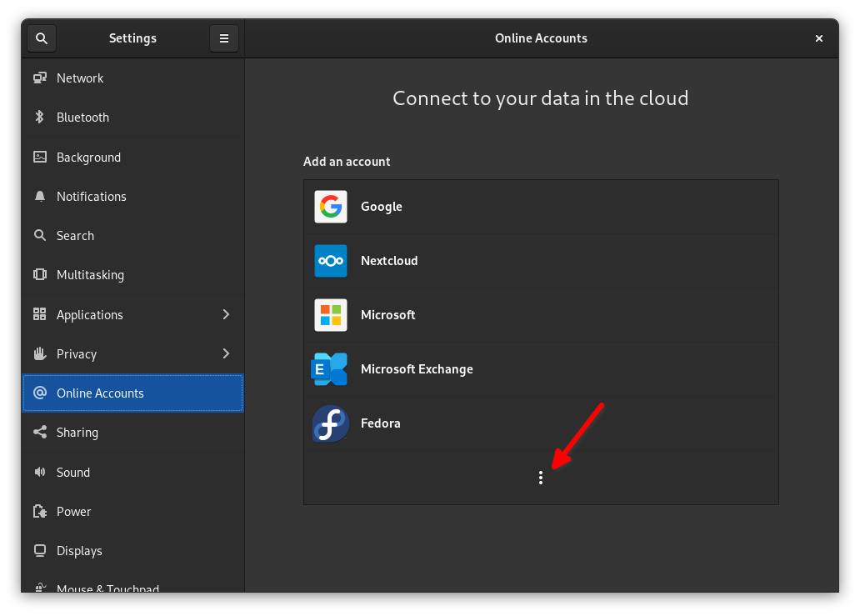Viewport: 860px width, 616px height.
Task: Go to the Power settings panel
Action: [74, 512]
